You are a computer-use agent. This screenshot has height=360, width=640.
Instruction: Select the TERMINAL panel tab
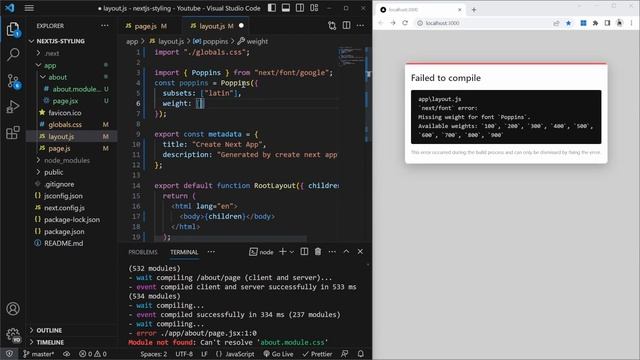184,252
